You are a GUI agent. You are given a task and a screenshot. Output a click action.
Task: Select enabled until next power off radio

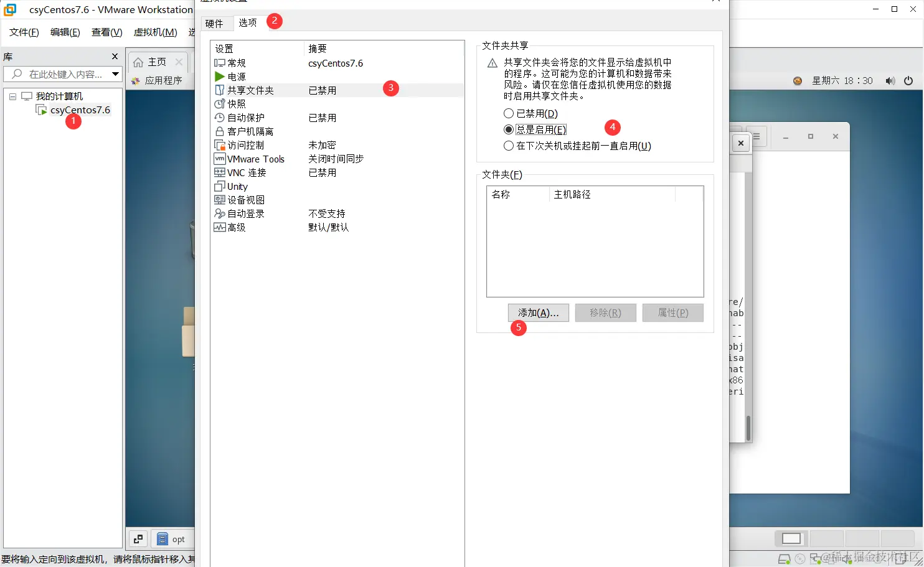coord(509,146)
